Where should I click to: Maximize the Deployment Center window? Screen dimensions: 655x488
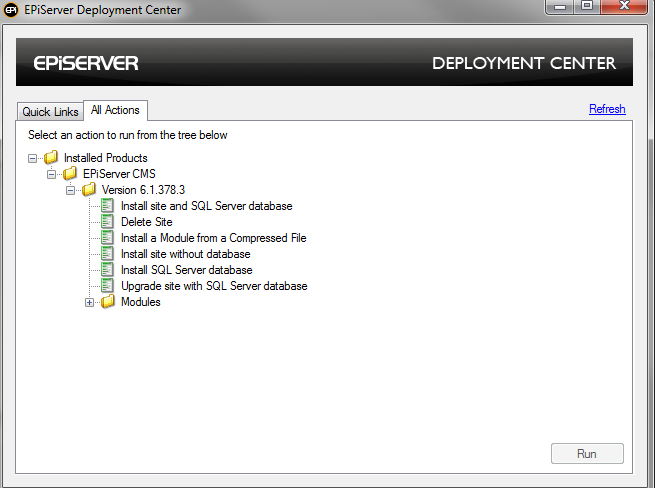pyautogui.click(x=587, y=7)
